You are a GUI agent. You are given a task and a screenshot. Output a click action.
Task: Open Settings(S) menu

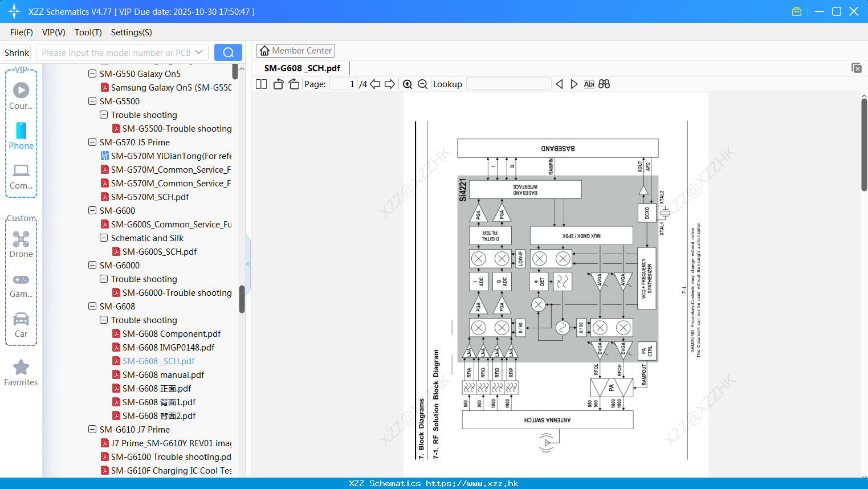(x=132, y=32)
